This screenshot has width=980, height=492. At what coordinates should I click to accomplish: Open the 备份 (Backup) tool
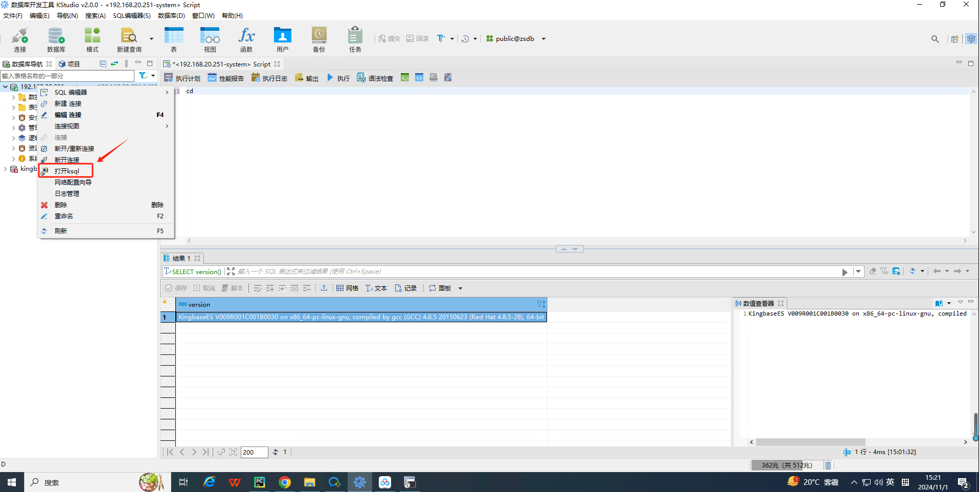318,39
